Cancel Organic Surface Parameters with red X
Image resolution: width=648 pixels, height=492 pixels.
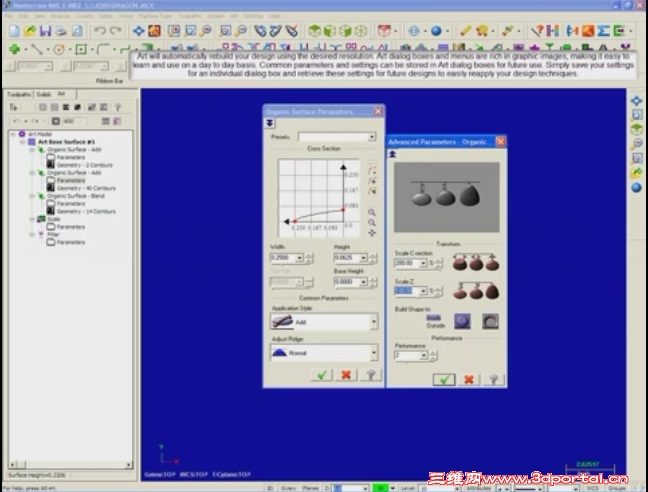point(346,375)
